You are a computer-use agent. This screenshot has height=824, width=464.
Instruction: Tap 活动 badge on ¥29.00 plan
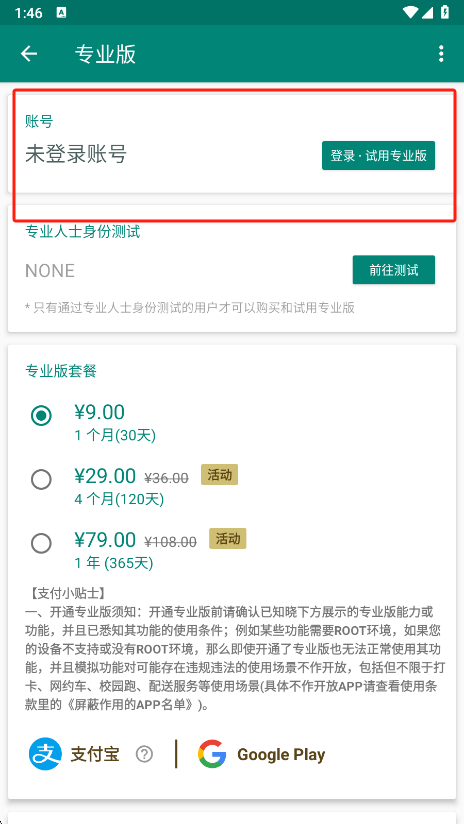(x=220, y=475)
